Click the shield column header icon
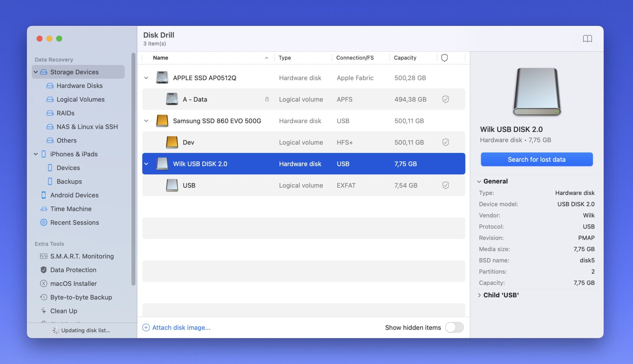 (444, 58)
